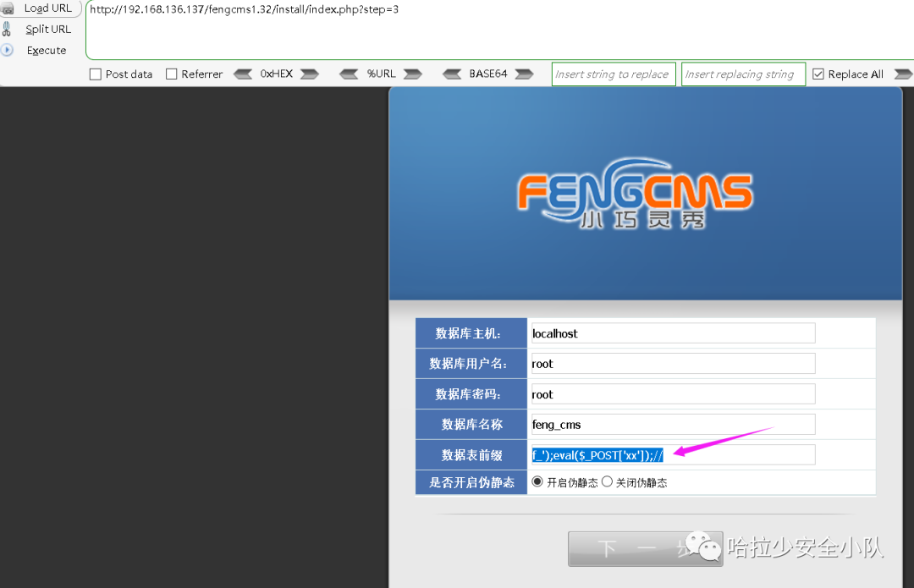Screen dimensions: 914x588
Task: Click the Execute play icon
Action: tap(7, 50)
